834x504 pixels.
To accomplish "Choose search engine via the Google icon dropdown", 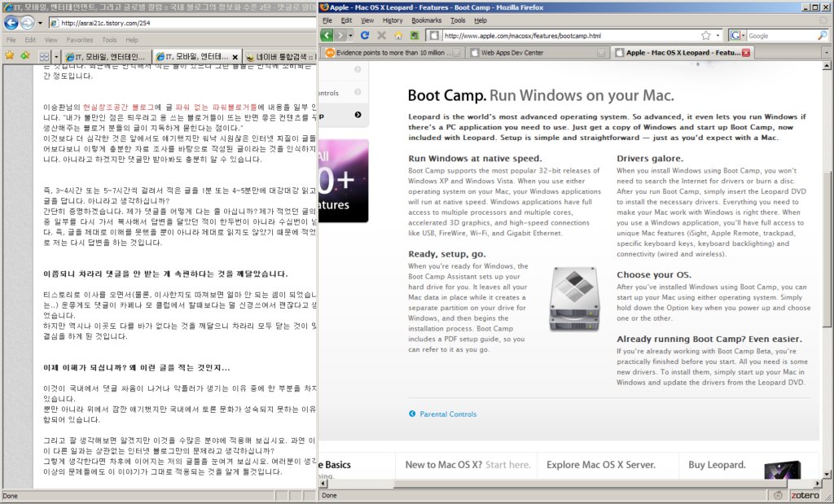I will click(736, 36).
